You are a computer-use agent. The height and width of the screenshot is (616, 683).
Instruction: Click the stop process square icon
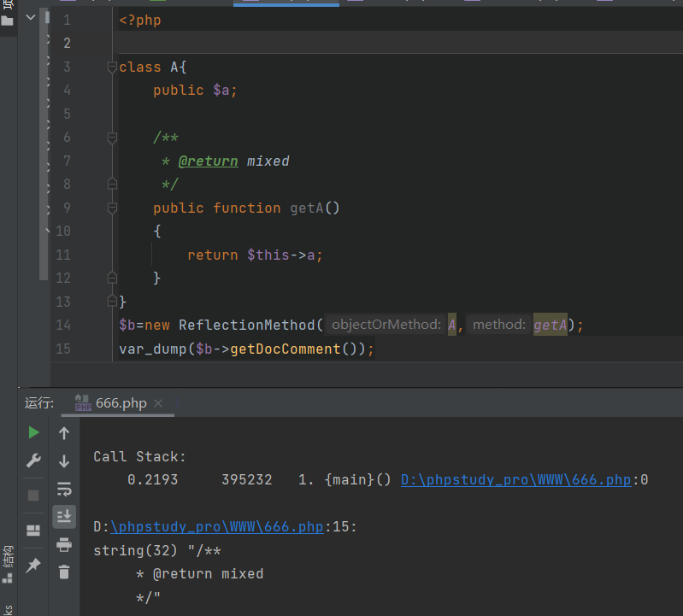(33, 496)
